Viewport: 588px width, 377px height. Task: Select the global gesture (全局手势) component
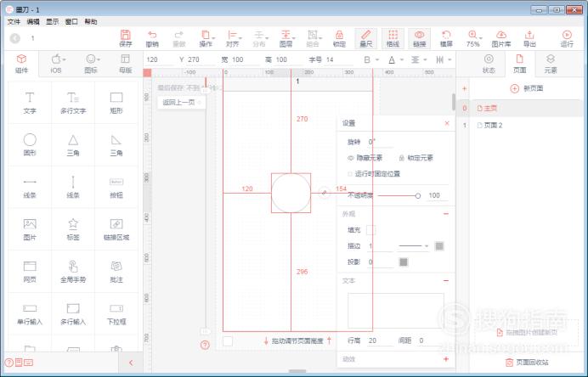coord(73,272)
